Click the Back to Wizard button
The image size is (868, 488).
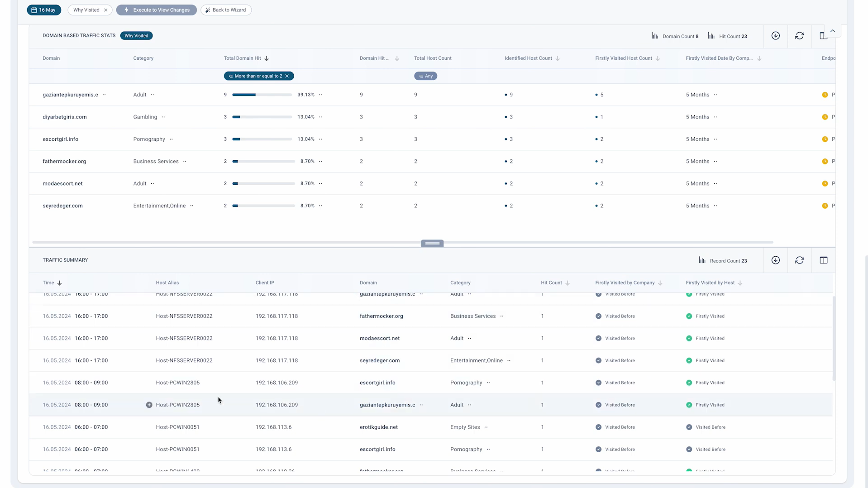226,10
